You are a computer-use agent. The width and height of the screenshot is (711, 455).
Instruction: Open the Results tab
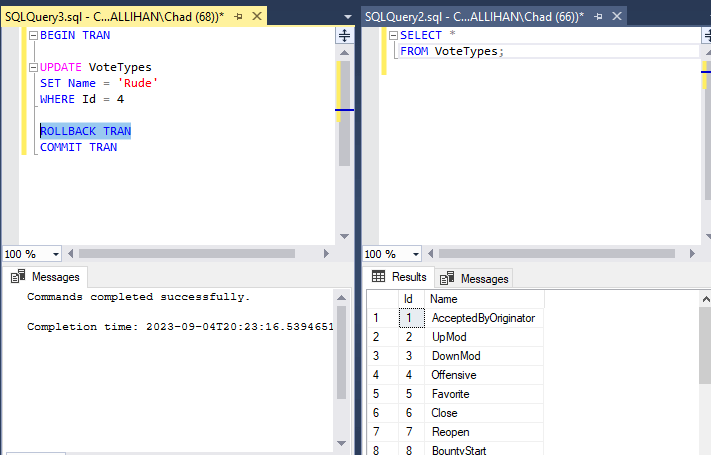(400, 277)
